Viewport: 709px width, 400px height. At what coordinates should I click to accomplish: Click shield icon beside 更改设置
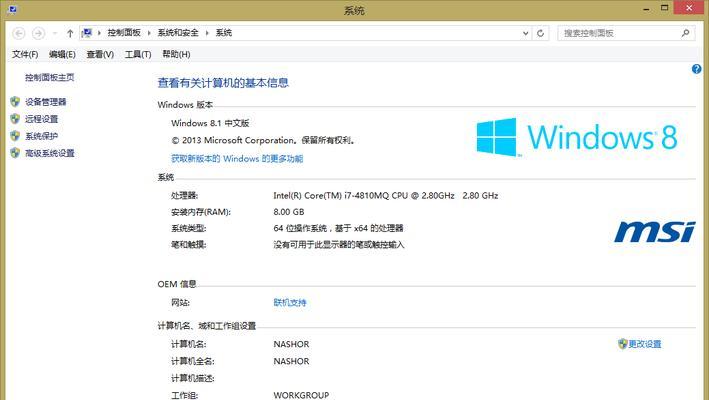coord(623,344)
